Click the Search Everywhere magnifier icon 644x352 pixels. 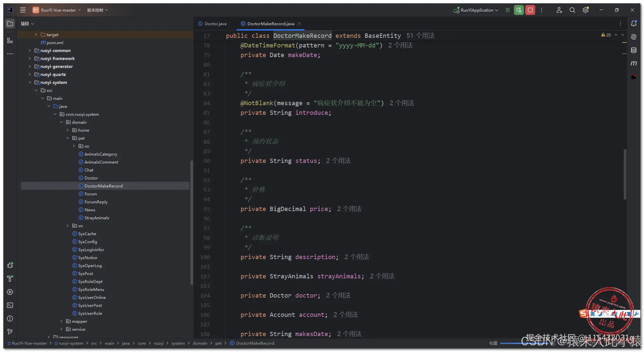572,10
